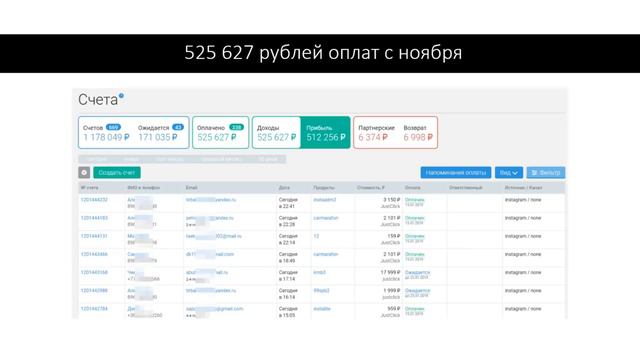The width and height of the screenshot is (640, 360).
Task: Open Напоминания оплаты
Action: (x=456, y=173)
